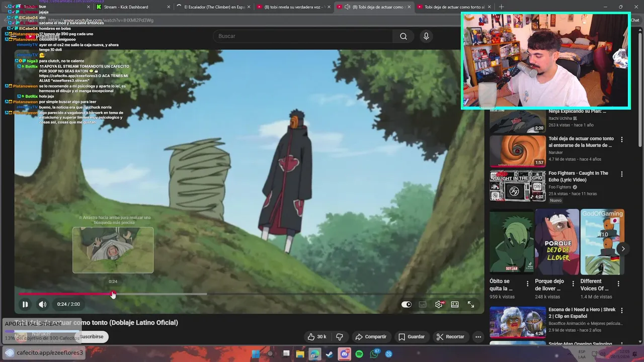The width and height of the screenshot is (644, 362).
Task: Play the Different Voices Of short
Action: click(x=602, y=242)
